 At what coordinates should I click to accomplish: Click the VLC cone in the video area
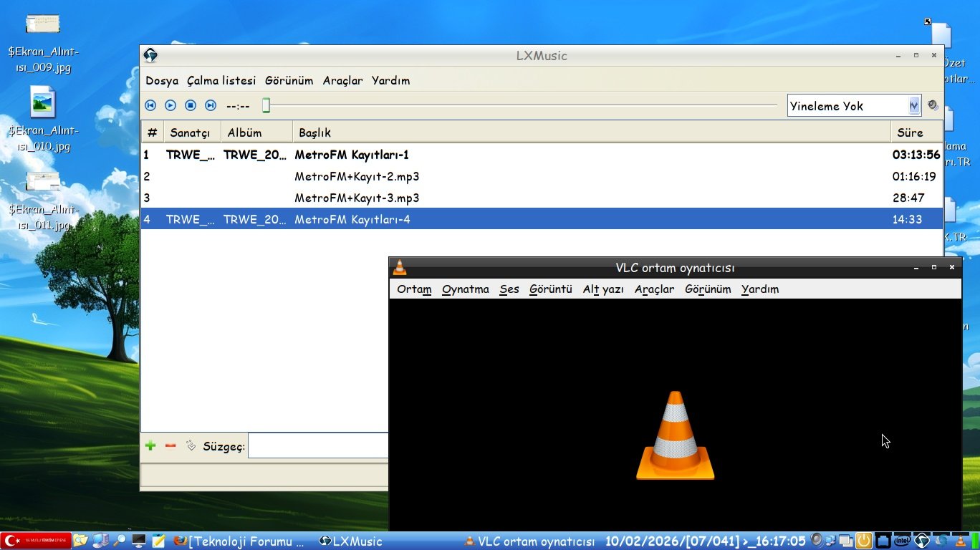675,435
